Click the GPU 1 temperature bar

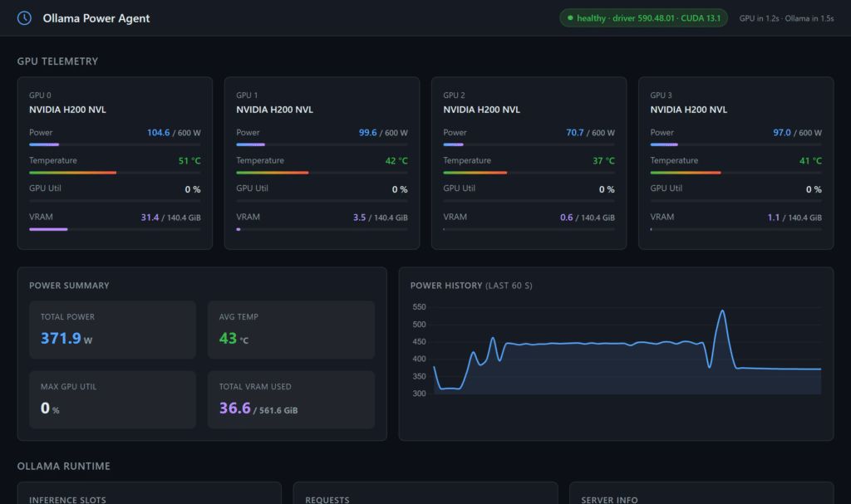pos(322,173)
